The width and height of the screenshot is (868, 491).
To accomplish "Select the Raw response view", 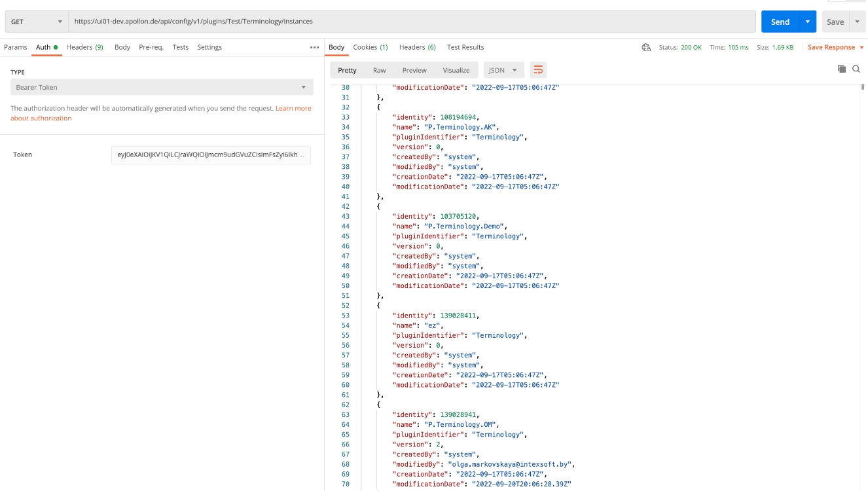I will click(379, 70).
